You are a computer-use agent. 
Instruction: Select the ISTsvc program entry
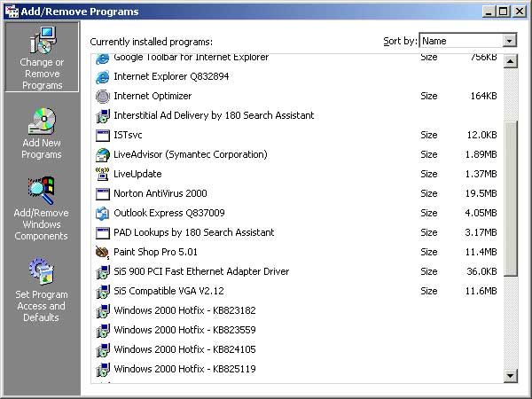click(297, 135)
